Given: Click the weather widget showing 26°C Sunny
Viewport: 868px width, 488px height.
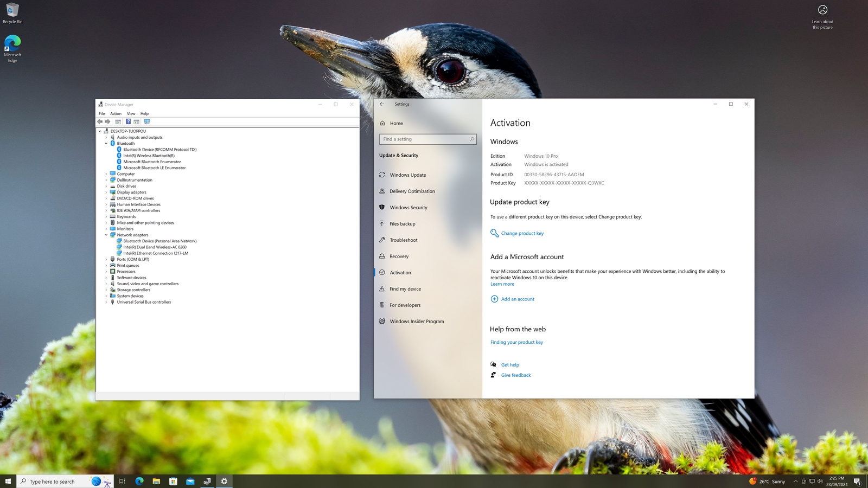Looking at the screenshot, I should [x=767, y=481].
